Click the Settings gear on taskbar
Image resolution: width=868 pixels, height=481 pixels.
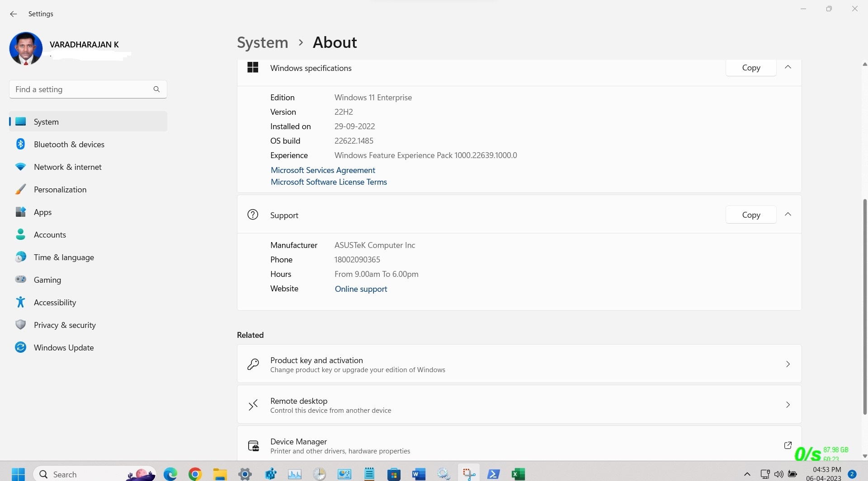click(x=245, y=474)
